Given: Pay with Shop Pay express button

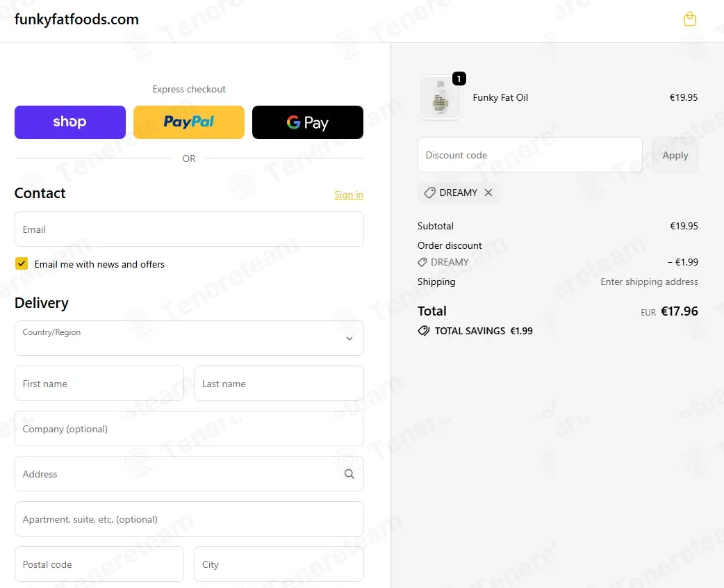Looking at the screenshot, I should tap(69, 122).
